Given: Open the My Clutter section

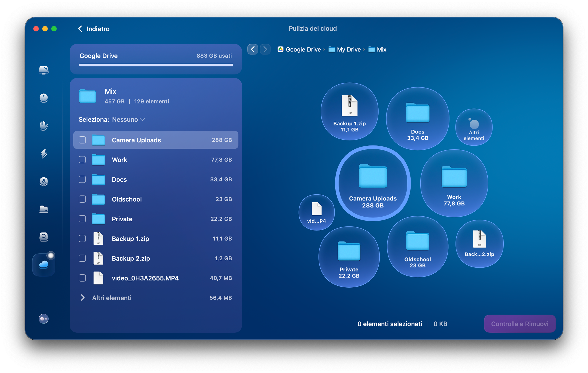Looking at the screenshot, I should 44,209.
